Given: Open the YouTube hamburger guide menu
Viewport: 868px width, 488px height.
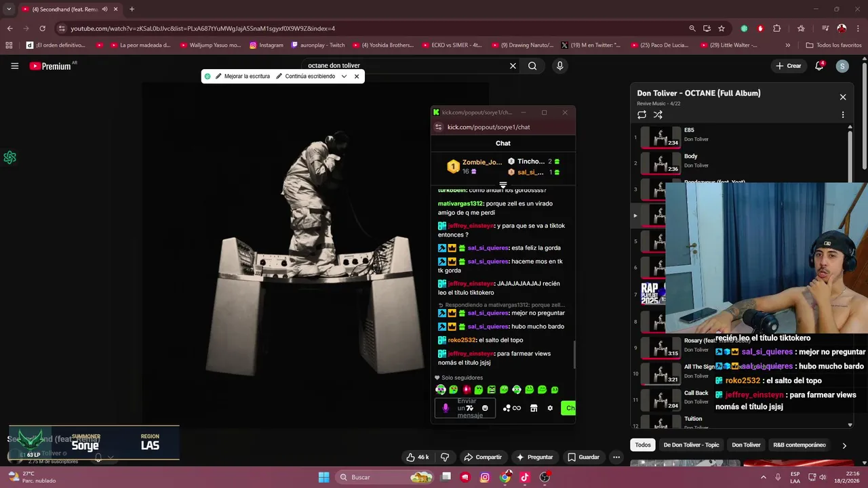Looking at the screenshot, I should pos(14,66).
